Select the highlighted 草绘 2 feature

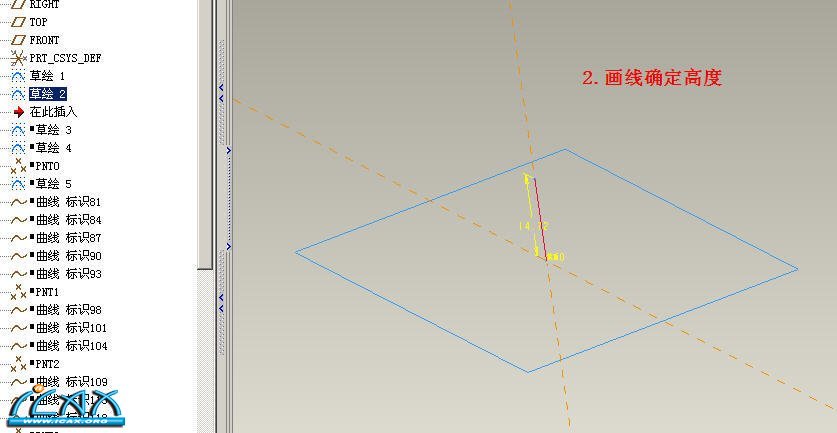[x=48, y=94]
